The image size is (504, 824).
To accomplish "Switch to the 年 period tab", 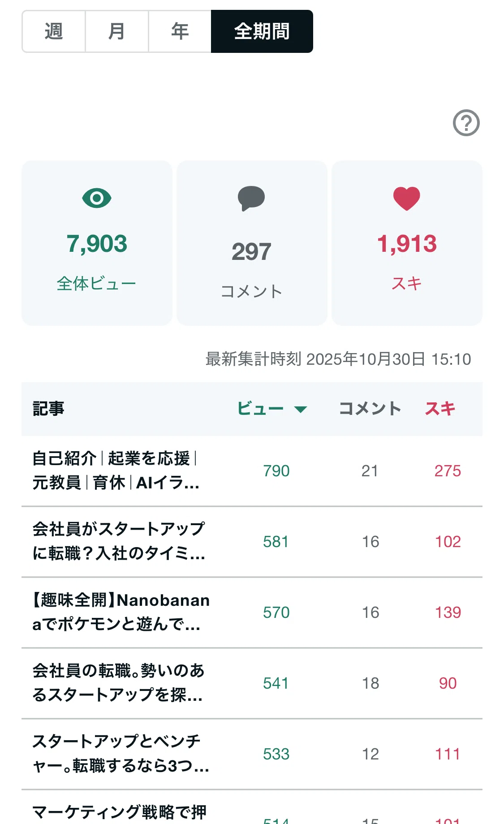I will 180,31.
